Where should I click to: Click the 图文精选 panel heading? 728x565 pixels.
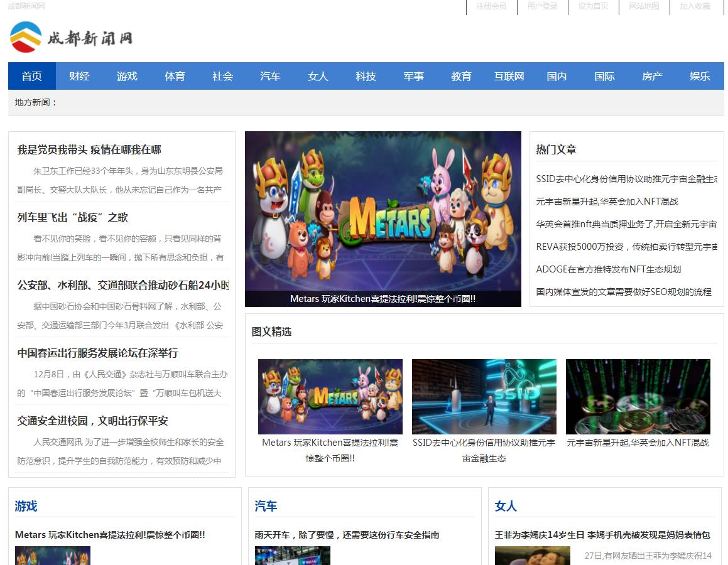[271, 331]
